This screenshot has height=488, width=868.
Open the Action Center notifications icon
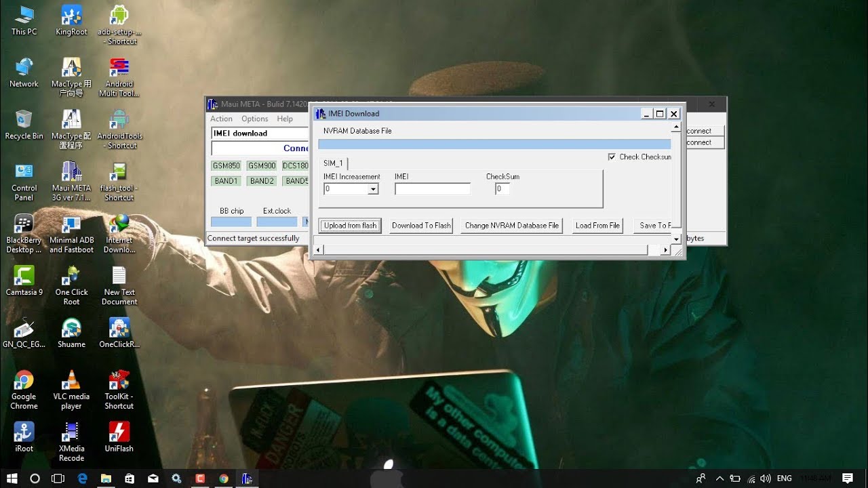click(x=848, y=479)
